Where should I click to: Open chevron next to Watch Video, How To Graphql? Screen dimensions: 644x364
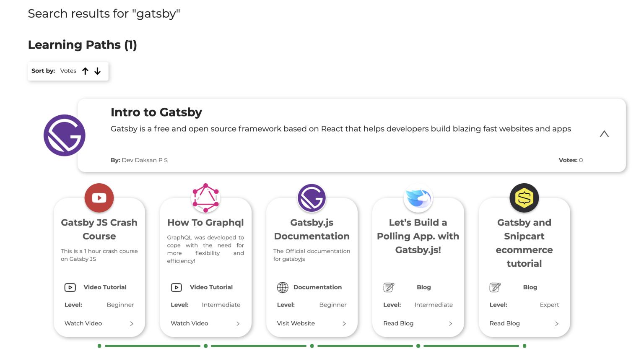(x=238, y=324)
